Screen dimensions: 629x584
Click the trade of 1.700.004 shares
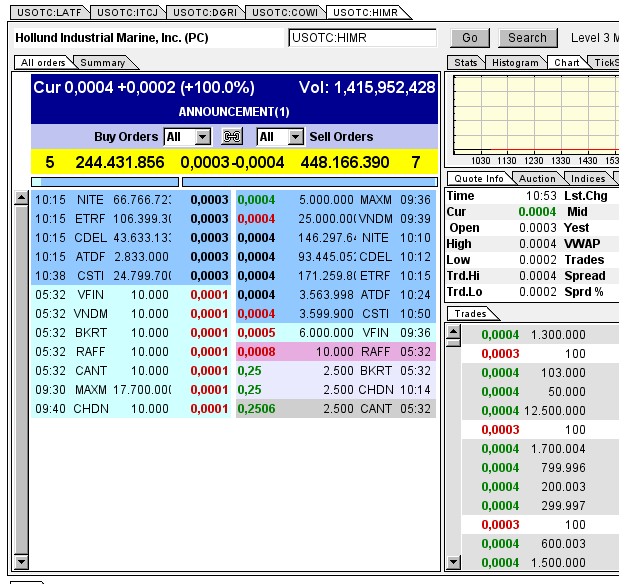(540, 448)
